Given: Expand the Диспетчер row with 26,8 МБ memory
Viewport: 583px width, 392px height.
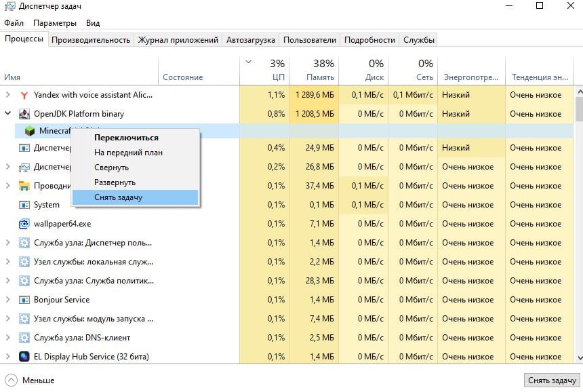Looking at the screenshot, I should coord(7,167).
